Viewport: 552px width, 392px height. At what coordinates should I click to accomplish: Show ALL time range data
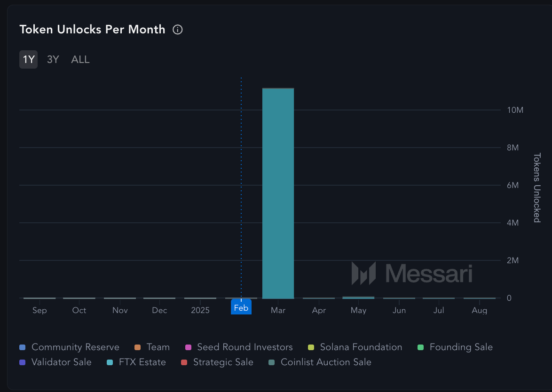pos(80,60)
